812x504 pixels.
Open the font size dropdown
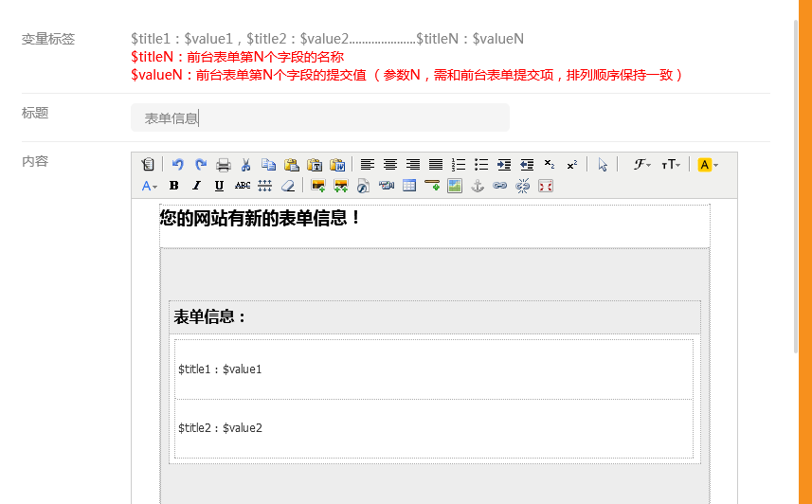tap(671, 165)
